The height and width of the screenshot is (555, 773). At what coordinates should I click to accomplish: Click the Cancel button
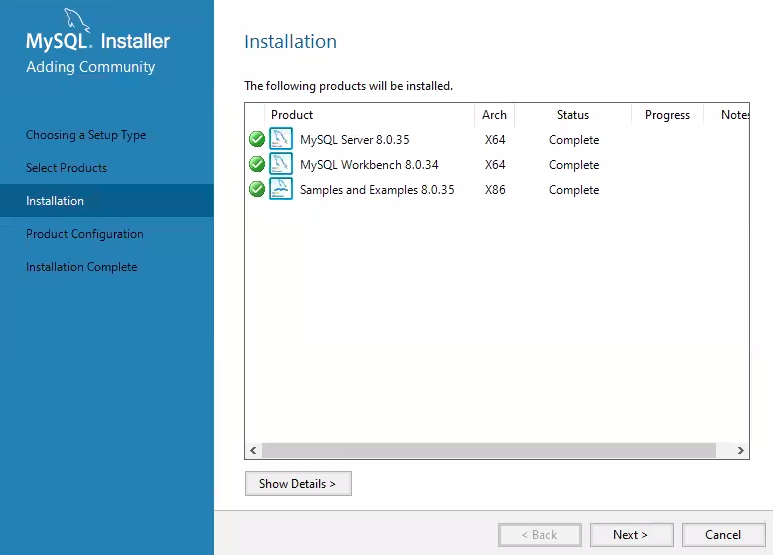(723, 535)
